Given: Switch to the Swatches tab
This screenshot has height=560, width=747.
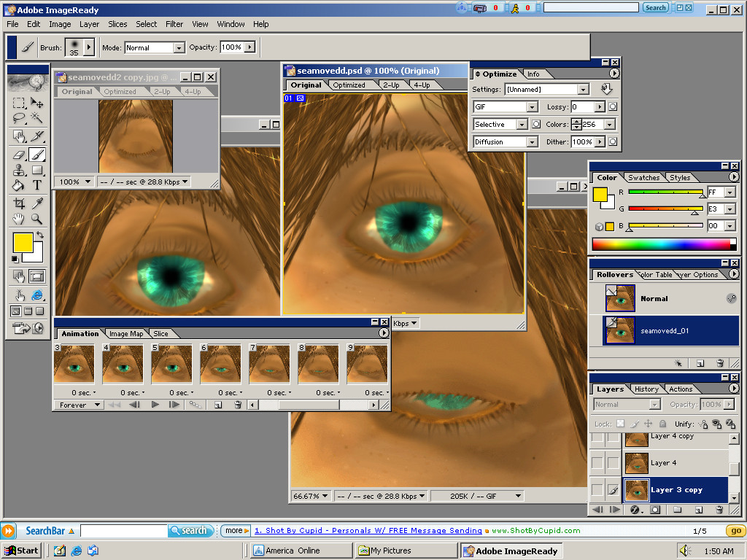Looking at the screenshot, I should (643, 178).
